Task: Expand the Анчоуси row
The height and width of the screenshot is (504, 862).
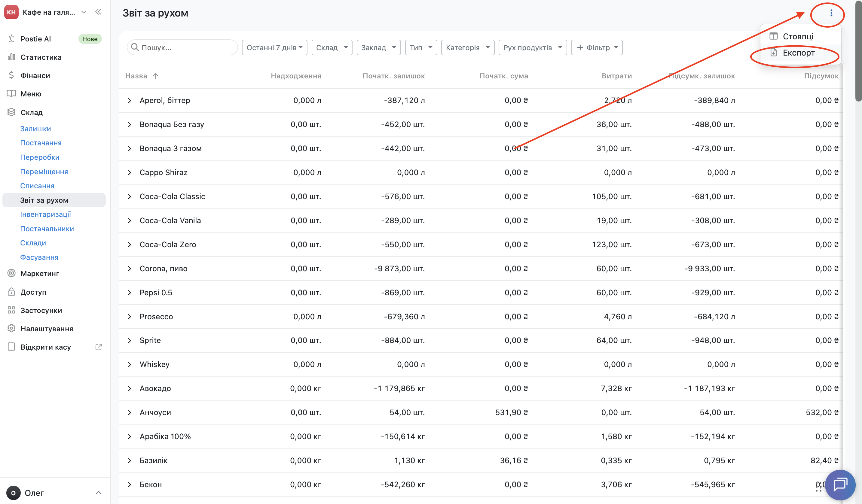Action: tap(129, 412)
